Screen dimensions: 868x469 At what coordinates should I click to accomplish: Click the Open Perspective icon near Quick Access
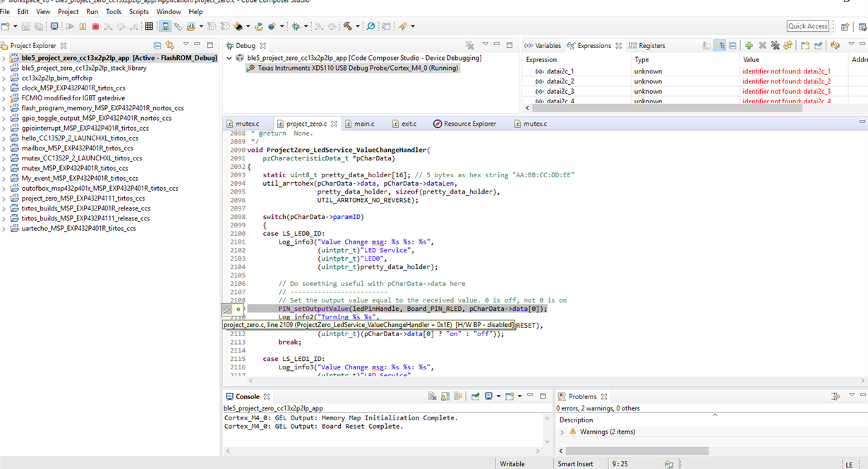click(x=845, y=27)
